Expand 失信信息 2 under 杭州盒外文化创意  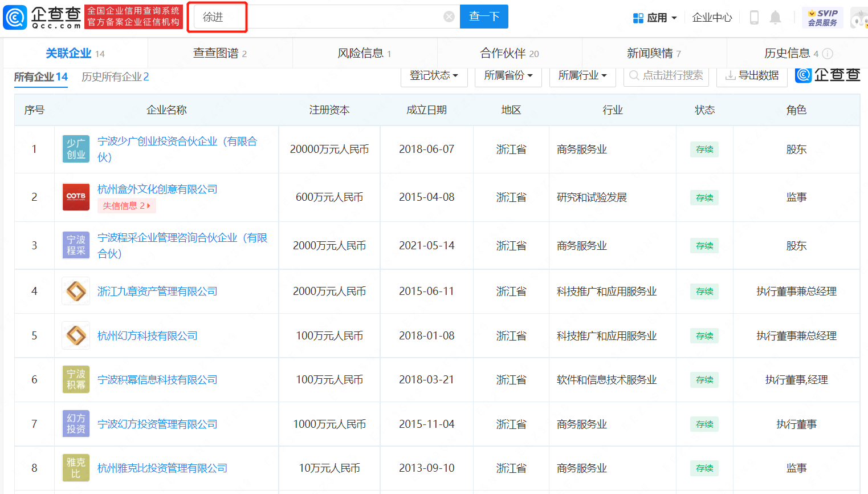[127, 206]
